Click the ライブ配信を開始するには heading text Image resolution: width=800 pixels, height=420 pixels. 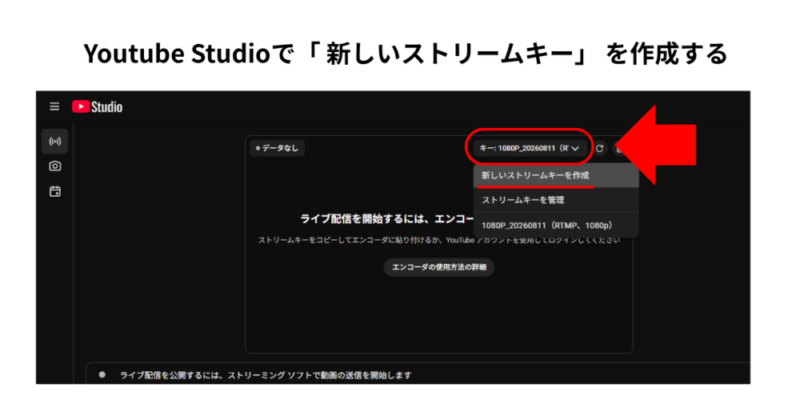point(387,219)
